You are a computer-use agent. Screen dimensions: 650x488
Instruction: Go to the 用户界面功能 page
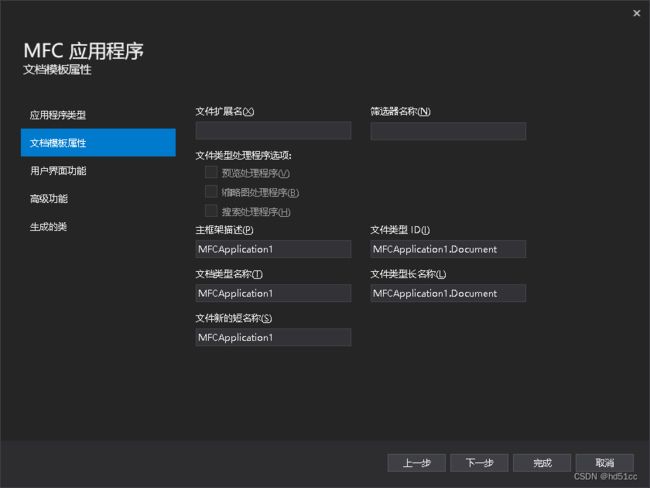[58, 171]
